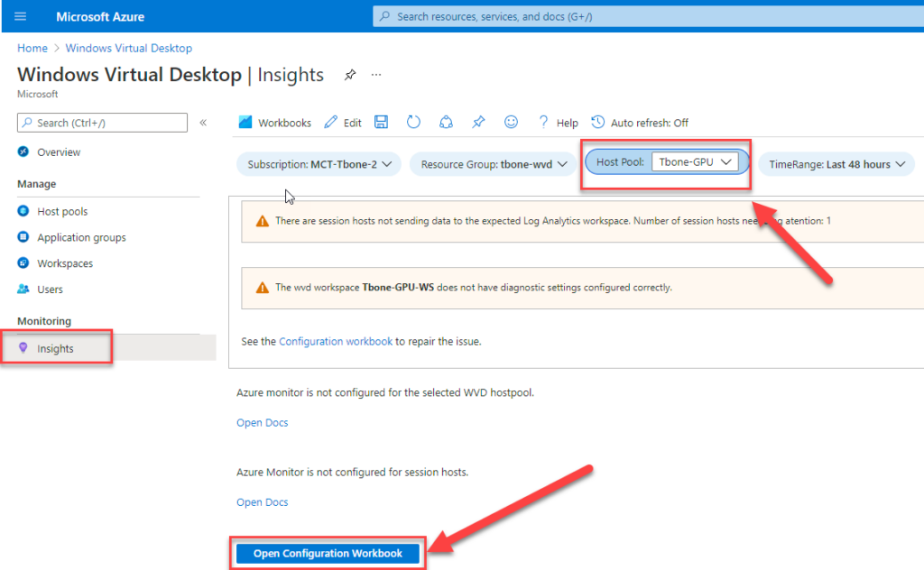Click the Workbooks gallery icon in toolbar
The width and height of the screenshot is (924, 570).
pos(245,122)
